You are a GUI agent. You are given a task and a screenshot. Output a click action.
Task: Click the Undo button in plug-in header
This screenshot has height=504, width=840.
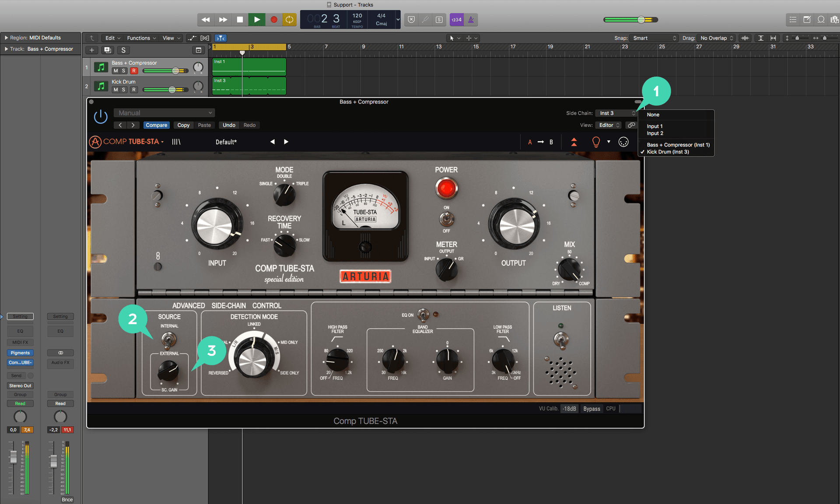tap(229, 125)
